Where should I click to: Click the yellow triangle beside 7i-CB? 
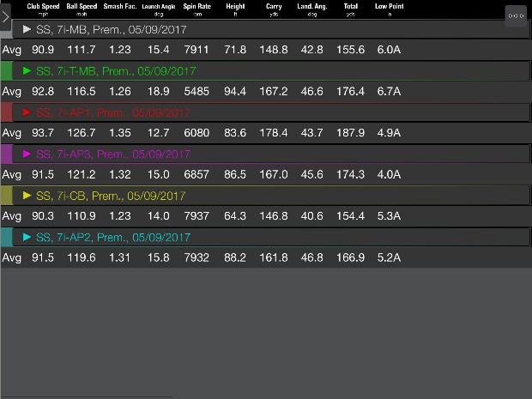pyautogui.click(x=27, y=196)
